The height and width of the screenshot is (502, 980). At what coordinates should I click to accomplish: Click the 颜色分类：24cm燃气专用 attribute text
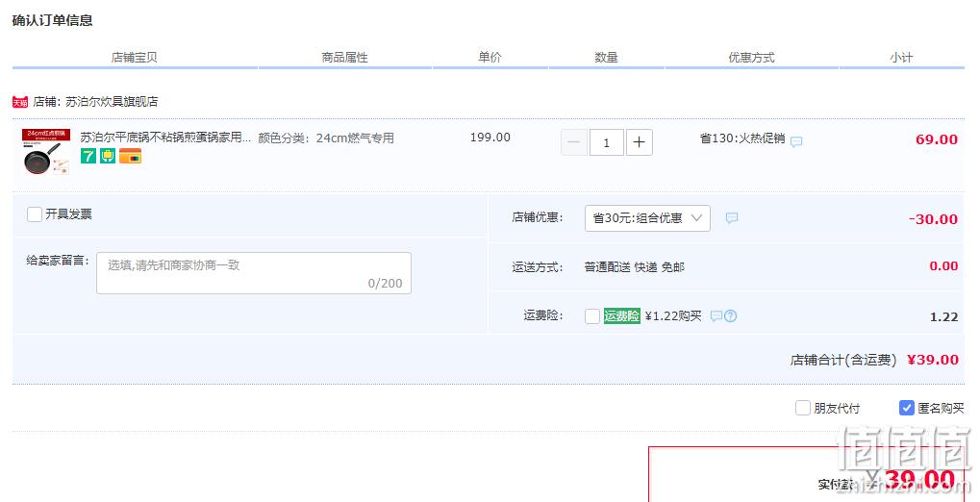coord(326,138)
